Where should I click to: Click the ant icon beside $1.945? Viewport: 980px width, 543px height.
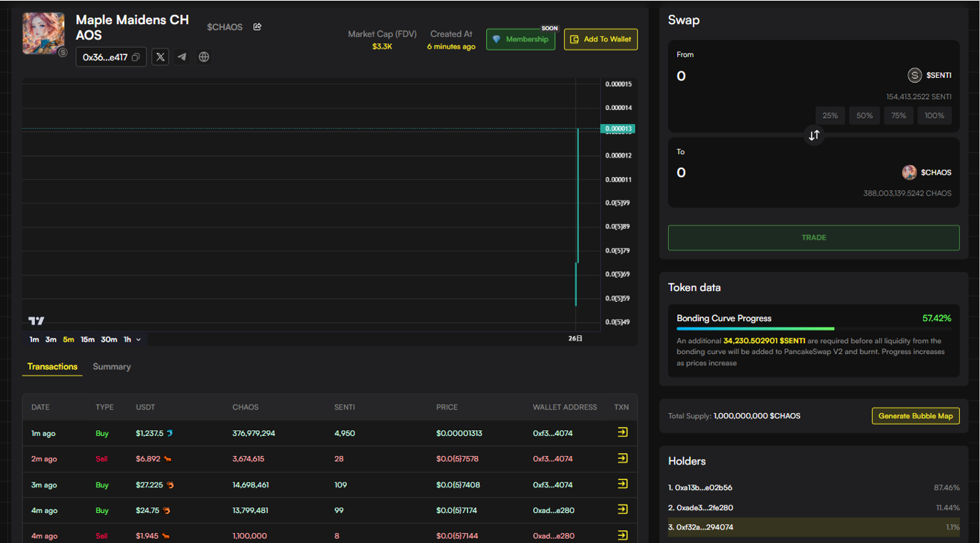(x=166, y=536)
